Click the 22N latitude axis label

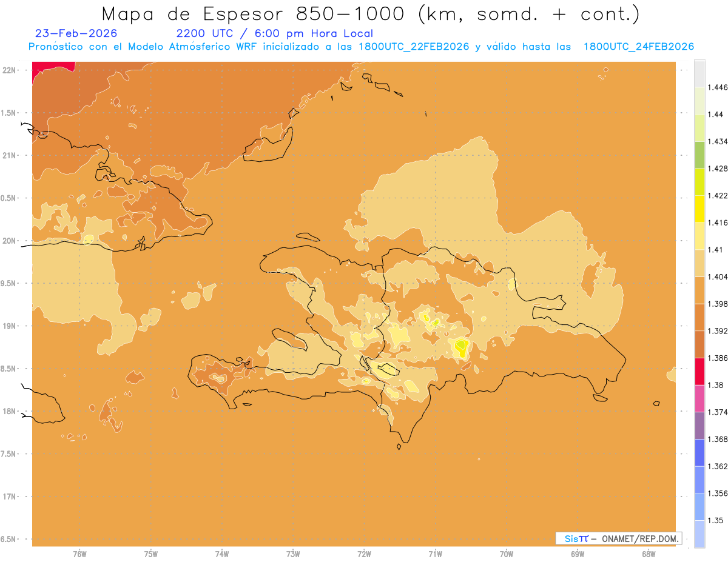pos(10,70)
